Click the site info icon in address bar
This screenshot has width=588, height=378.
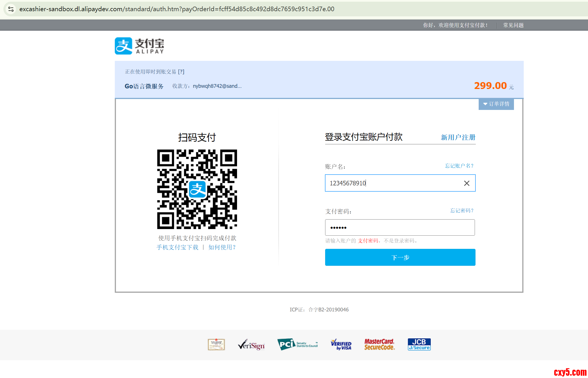tap(11, 9)
